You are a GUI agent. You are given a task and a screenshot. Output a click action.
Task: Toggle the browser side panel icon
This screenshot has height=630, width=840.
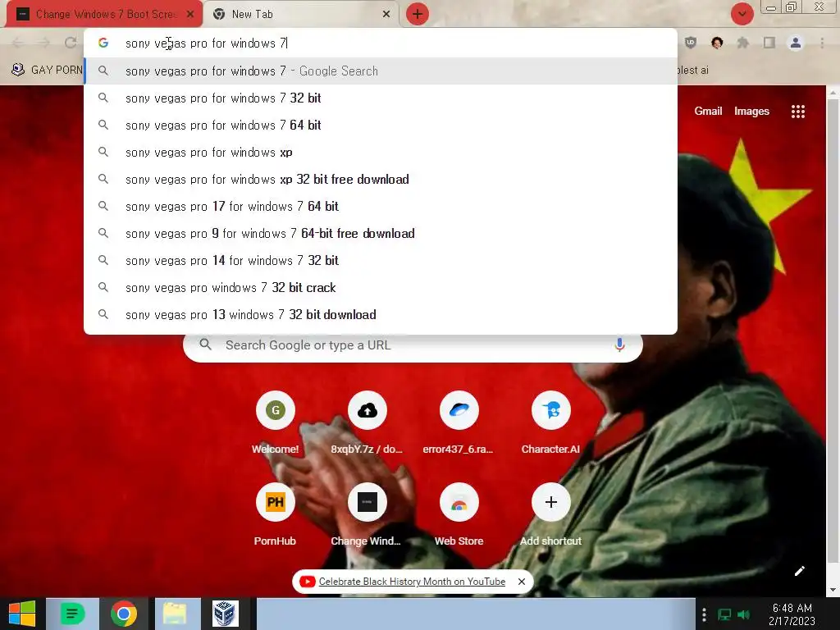(x=769, y=43)
